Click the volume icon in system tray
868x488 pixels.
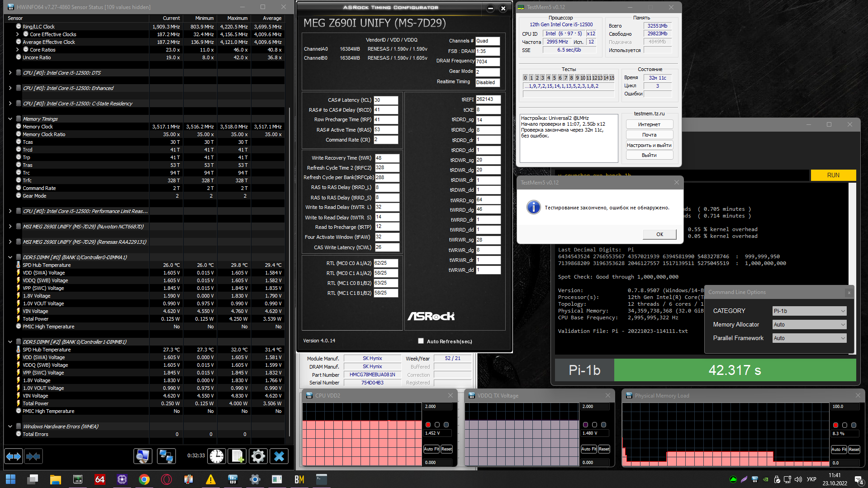(798, 479)
